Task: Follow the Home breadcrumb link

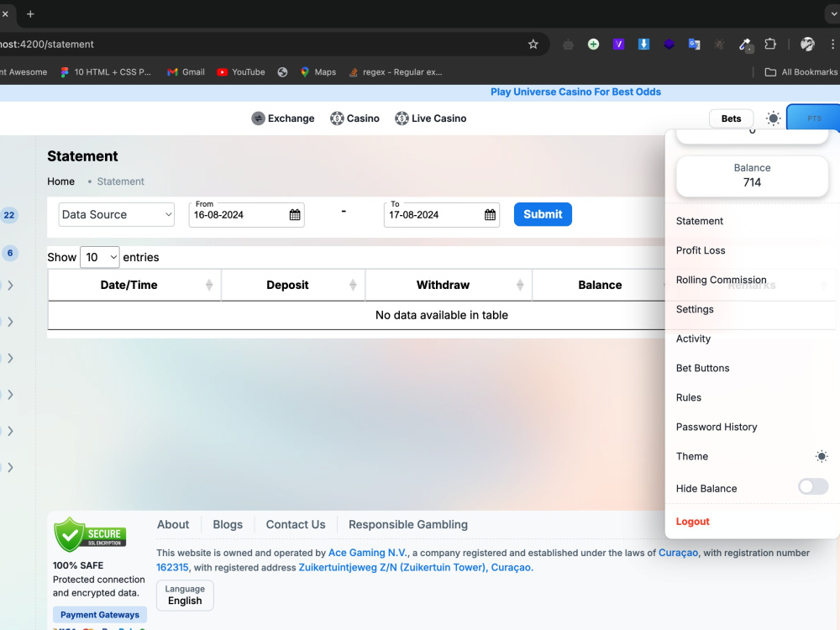Action: click(x=60, y=181)
